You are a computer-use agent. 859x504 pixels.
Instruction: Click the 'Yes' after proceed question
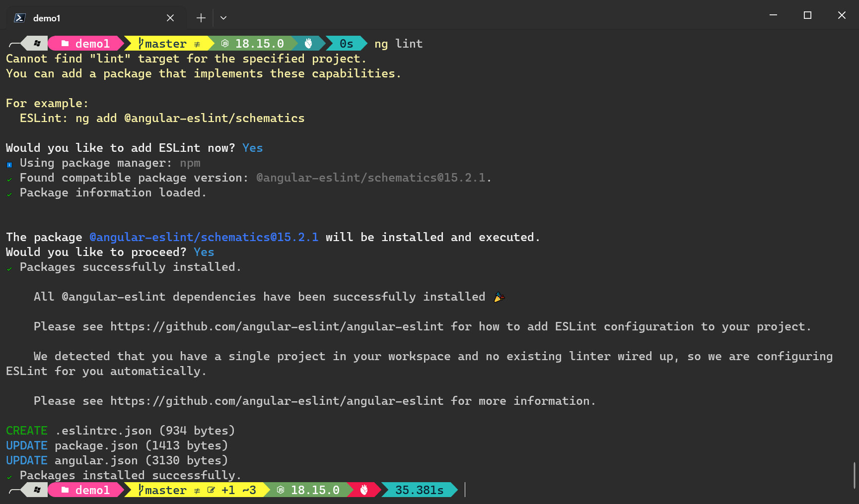(x=204, y=252)
